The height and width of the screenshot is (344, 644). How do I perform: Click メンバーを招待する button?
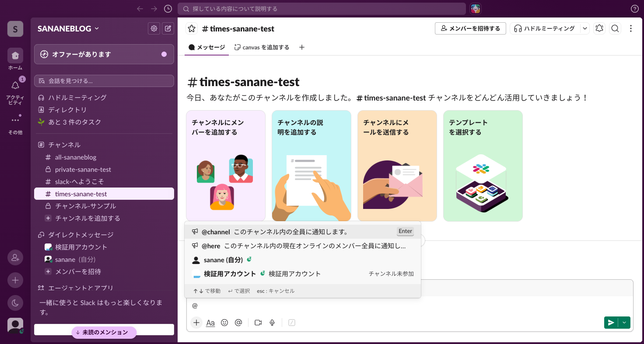pos(470,28)
